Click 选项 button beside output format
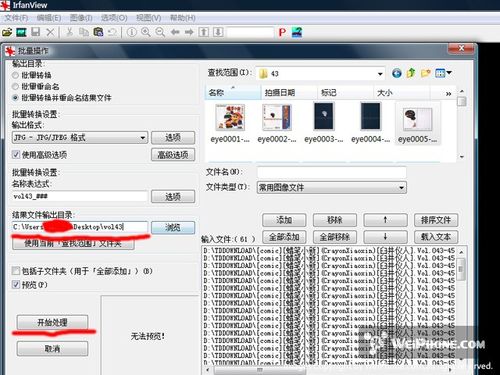 [x=173, y=137]
